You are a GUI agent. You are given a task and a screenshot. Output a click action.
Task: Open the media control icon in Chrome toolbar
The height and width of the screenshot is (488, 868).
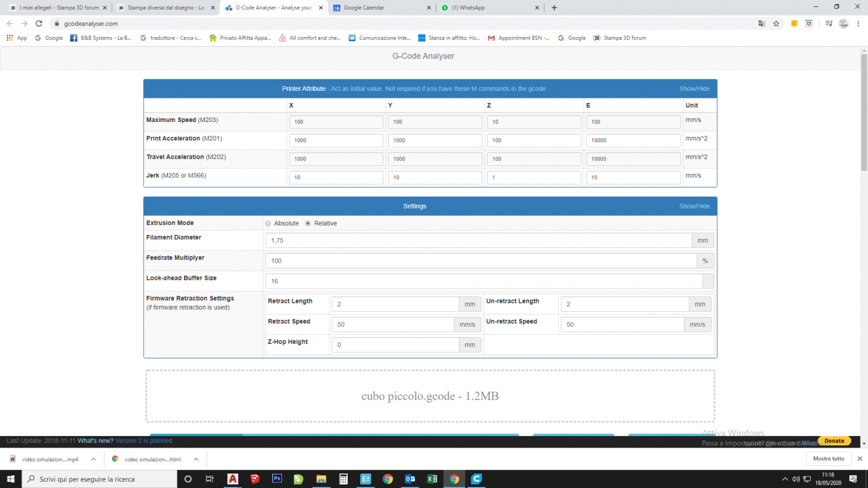[x=829, y=24]
